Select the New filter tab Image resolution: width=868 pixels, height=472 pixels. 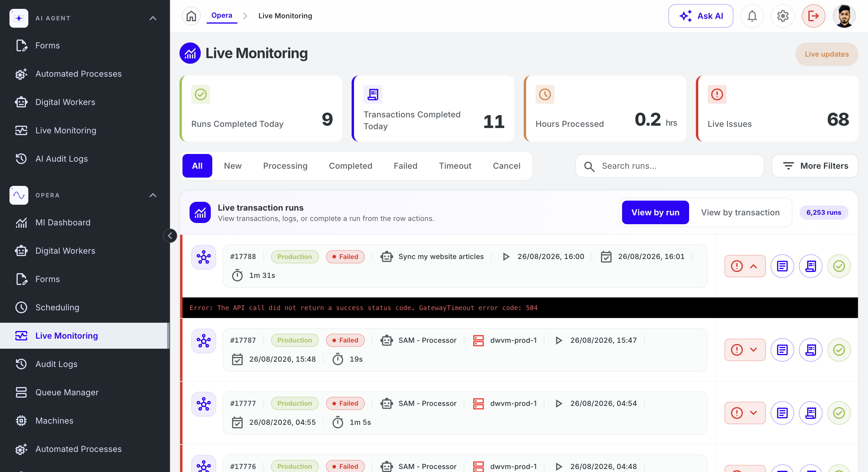click(x=233, y=165)
